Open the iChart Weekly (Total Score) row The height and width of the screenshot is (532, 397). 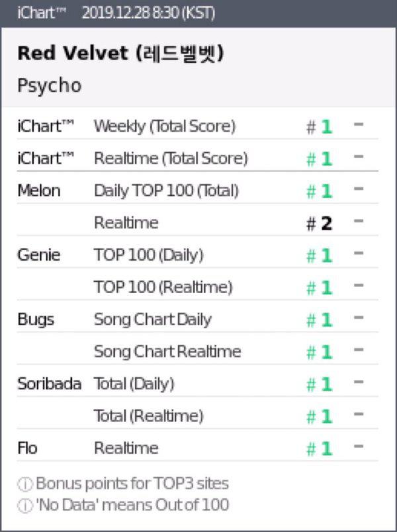click(197, 126)
